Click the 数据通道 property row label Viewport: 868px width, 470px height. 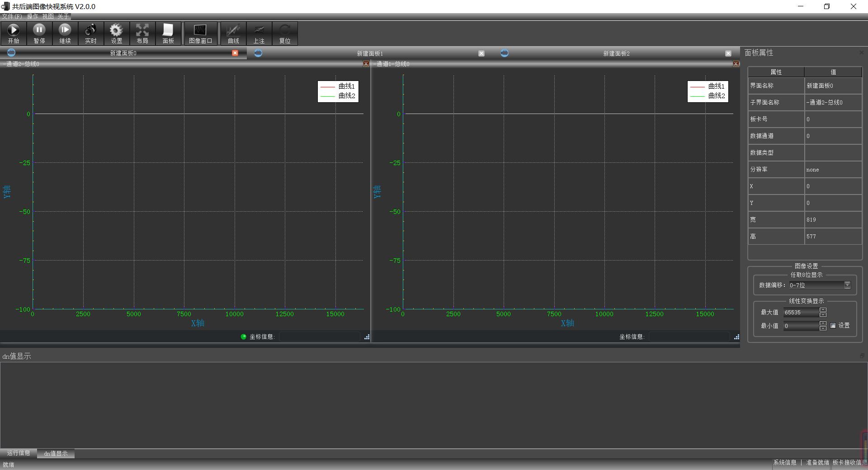[776, 136]
